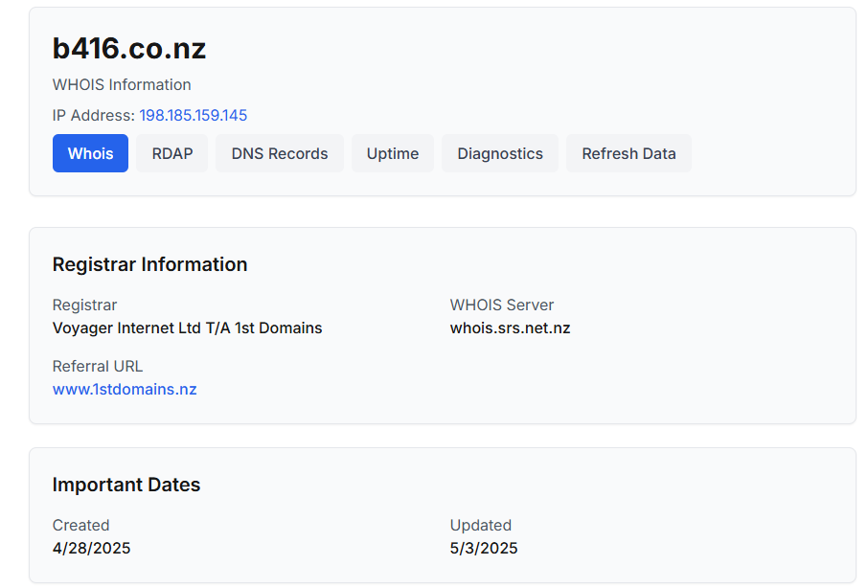Open the Uptime tab
This screenshot has width=868, height=588.
click(x=393, y=153)
